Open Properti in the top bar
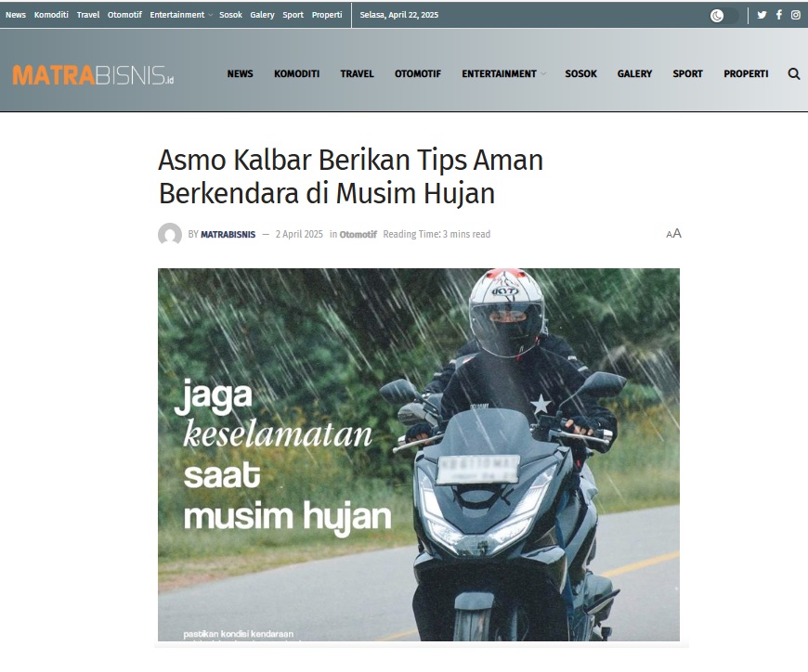 pos(327,15)
